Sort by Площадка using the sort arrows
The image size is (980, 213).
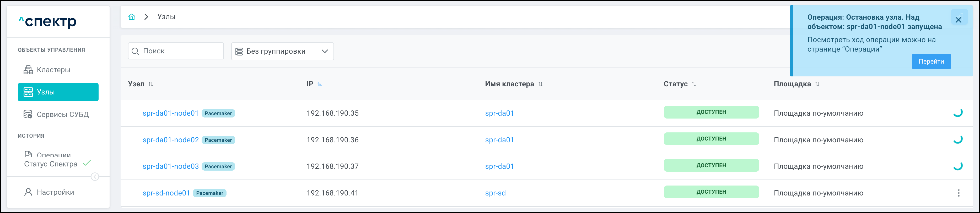pyautogui.click(x=817, y=84)
